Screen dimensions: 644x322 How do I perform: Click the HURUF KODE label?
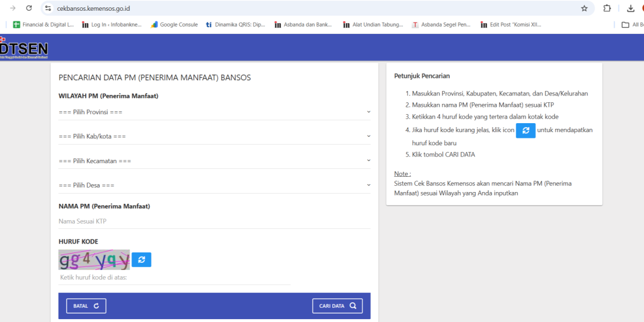click(x=79, y=242)
